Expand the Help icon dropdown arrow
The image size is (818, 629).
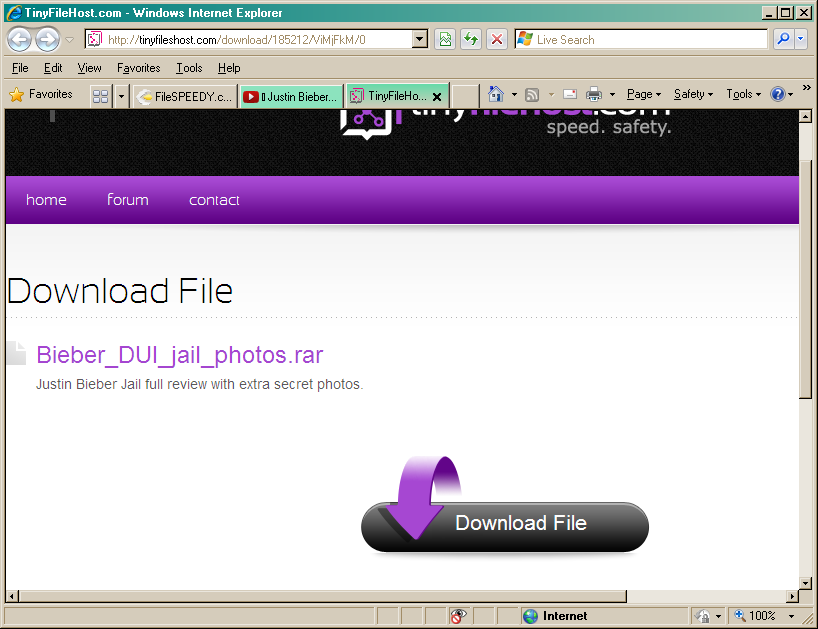[x=791, y=94]
